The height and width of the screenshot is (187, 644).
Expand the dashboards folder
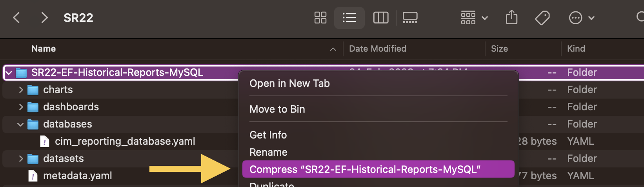coord(21,107)
